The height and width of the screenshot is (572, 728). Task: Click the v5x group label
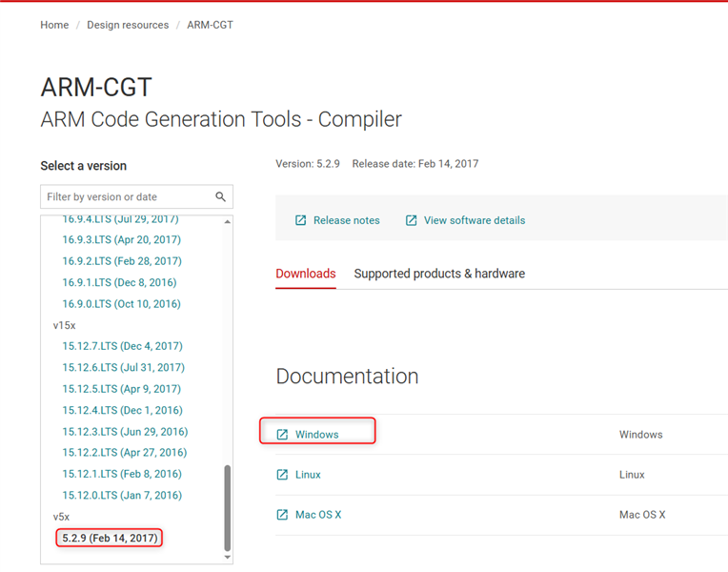click(x=61, y=517)
